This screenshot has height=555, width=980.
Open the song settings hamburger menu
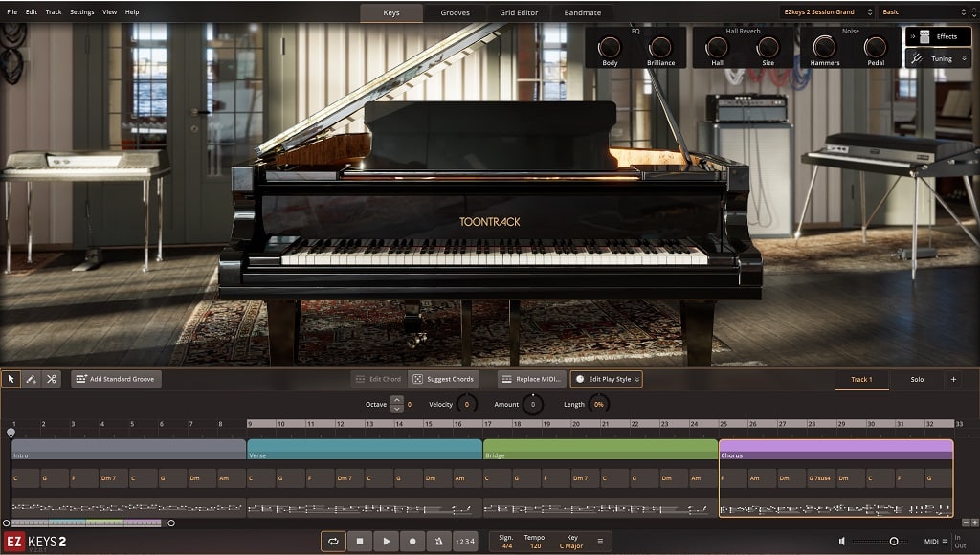click(600, 542)
